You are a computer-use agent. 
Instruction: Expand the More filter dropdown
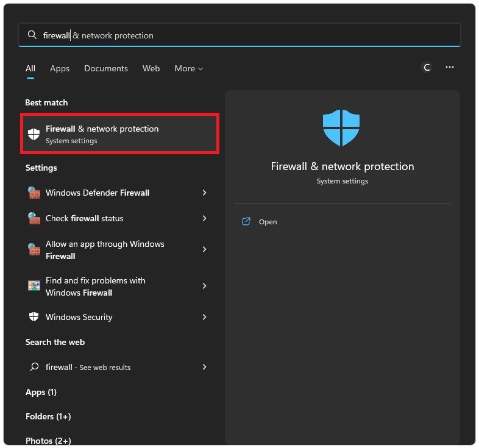click(188, 69)
